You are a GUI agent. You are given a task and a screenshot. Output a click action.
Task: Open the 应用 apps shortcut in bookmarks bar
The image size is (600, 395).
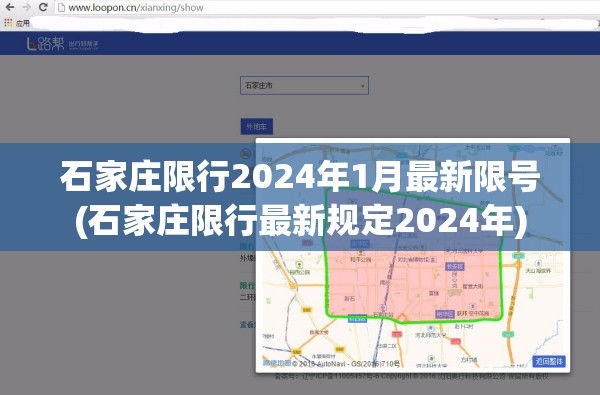tap(17, 23)
